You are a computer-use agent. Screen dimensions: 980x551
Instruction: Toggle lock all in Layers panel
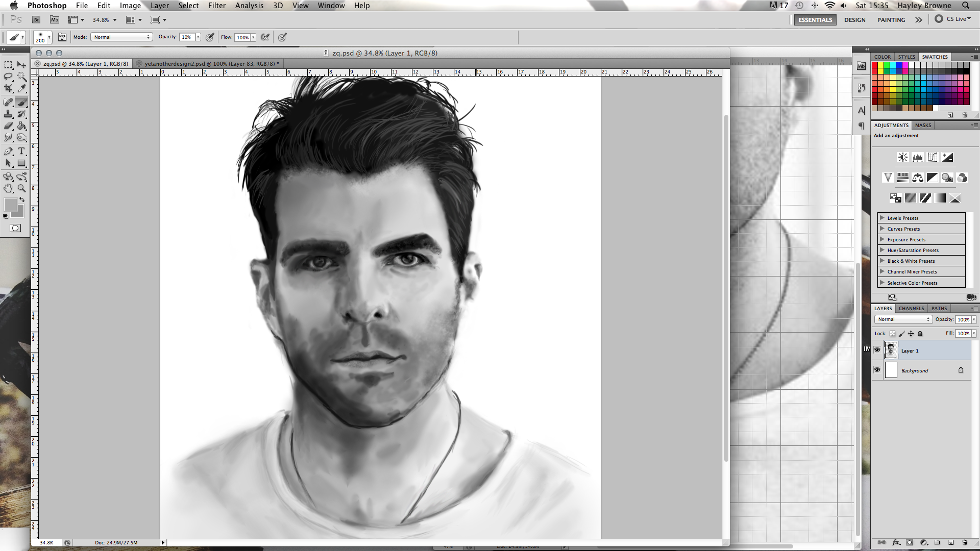coord(920,334)
